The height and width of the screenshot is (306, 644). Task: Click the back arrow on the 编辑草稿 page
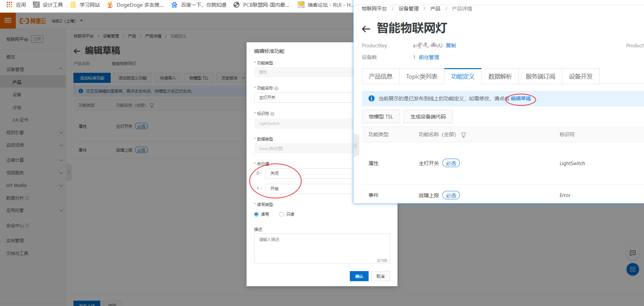click(77, 51)
